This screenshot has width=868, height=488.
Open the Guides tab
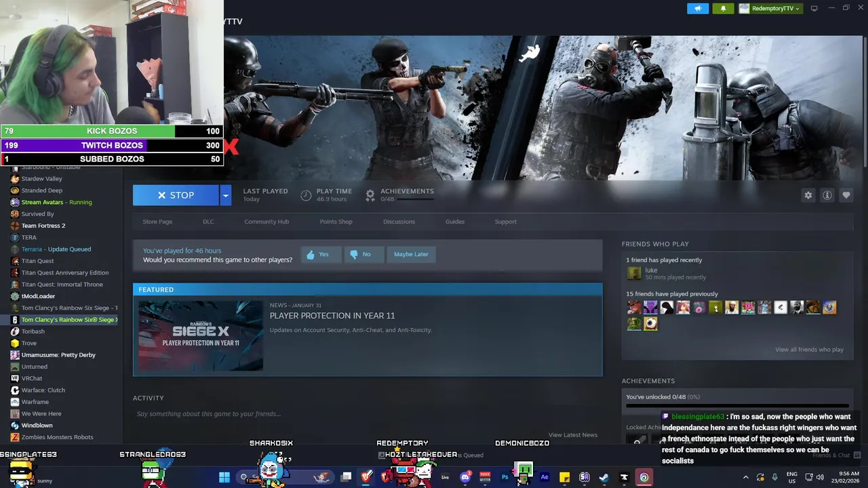(x=455, y=222)
